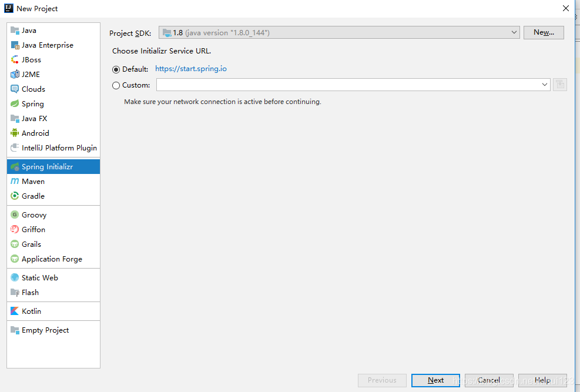Choose Grails project type label
The image size is (580, 392).
(x=31, y=244)
